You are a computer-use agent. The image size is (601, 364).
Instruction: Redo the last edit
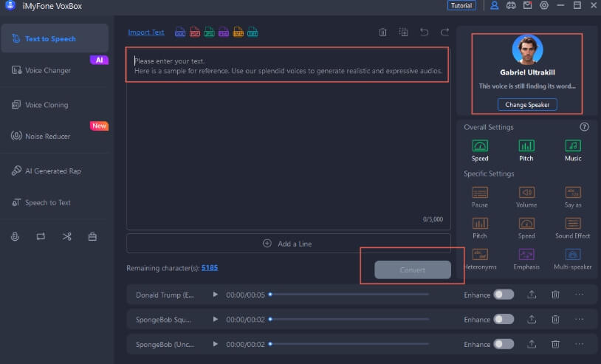click(x=444, y=32)
